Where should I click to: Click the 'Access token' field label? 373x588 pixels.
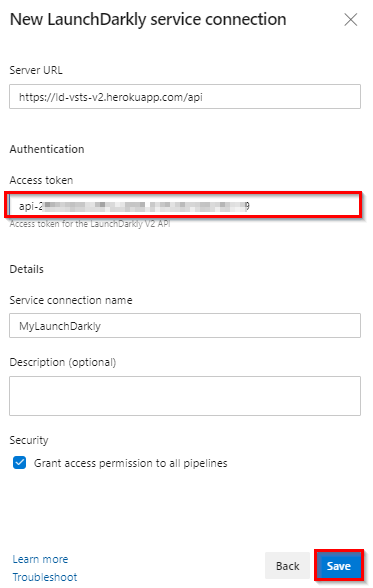point(41,180)
